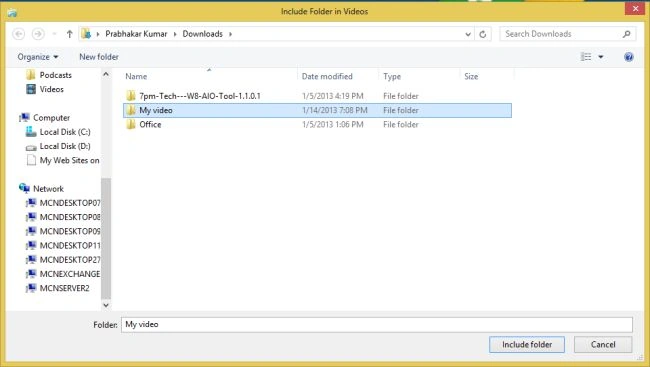The width and height of the screenshot is (650, 367).
Task: Go up one folder level
Action: tap(69, 34)
